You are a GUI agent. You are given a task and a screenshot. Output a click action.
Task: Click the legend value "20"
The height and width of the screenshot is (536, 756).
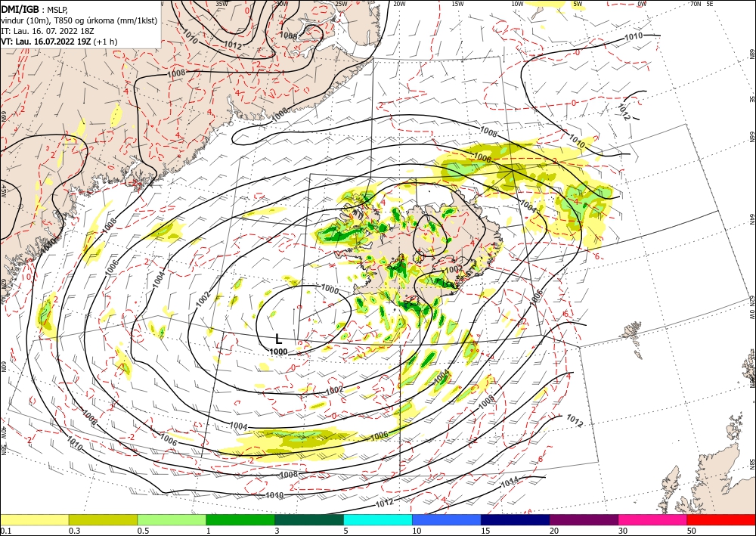point(554,531)
